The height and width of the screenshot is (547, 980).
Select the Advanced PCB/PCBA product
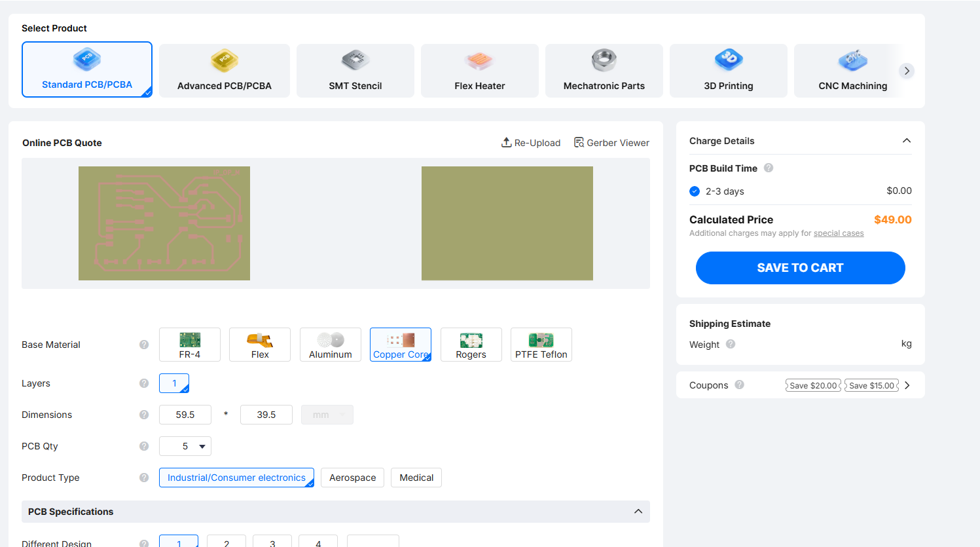pyautogui.click(x=225, y=71)
